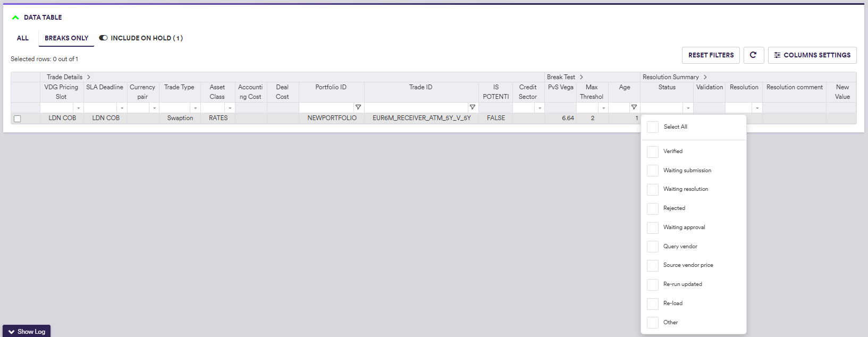
Task: Expand the Break Test column group arrow
Action: (582, 77)
